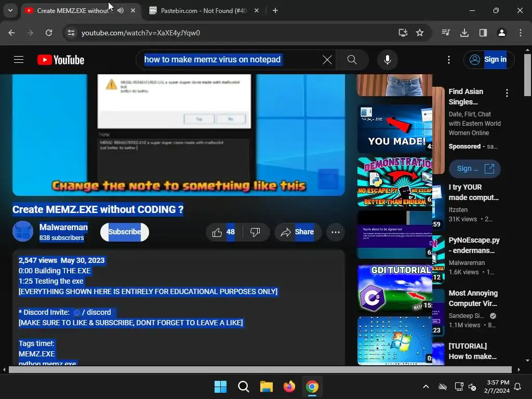Close the Create MEMZ.EXE tab
532x399 pixels.
pos(133,10)
